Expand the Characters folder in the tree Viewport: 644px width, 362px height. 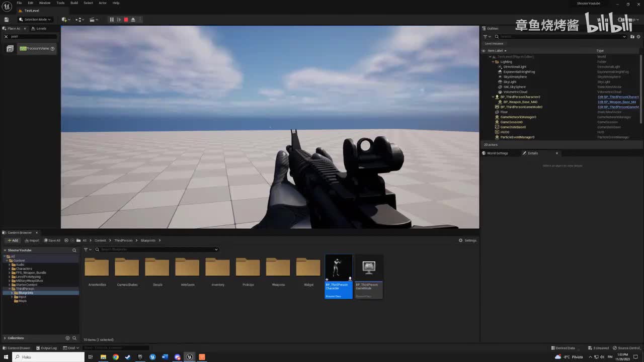click(x=9, y=268)
